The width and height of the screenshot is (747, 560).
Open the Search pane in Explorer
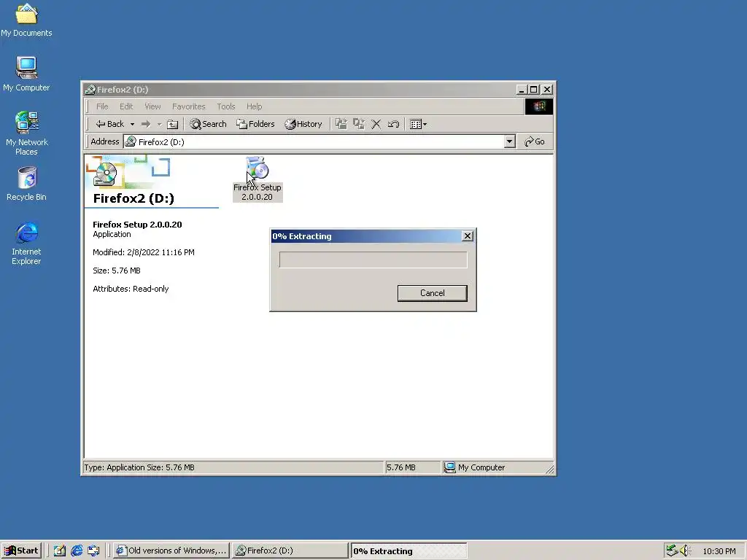(208, 124)
